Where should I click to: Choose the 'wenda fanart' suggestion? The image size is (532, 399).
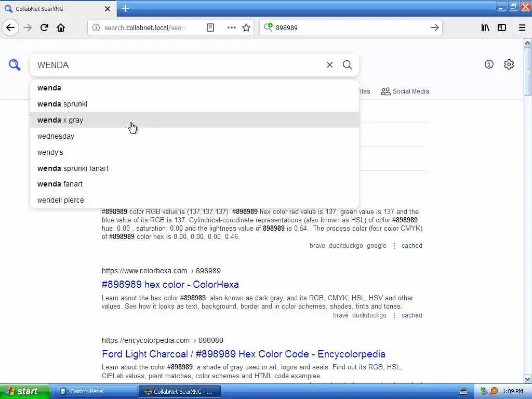(x=195, y=184)
